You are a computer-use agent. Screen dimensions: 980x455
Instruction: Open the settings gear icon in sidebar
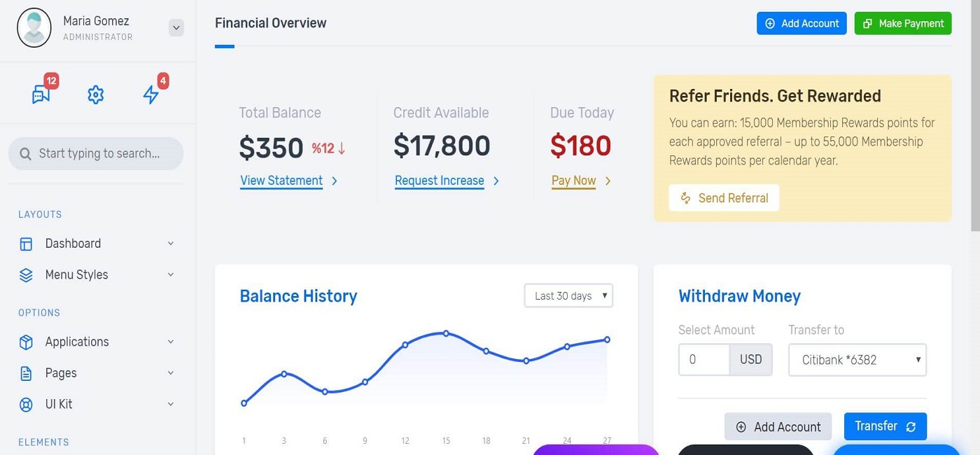96,94
